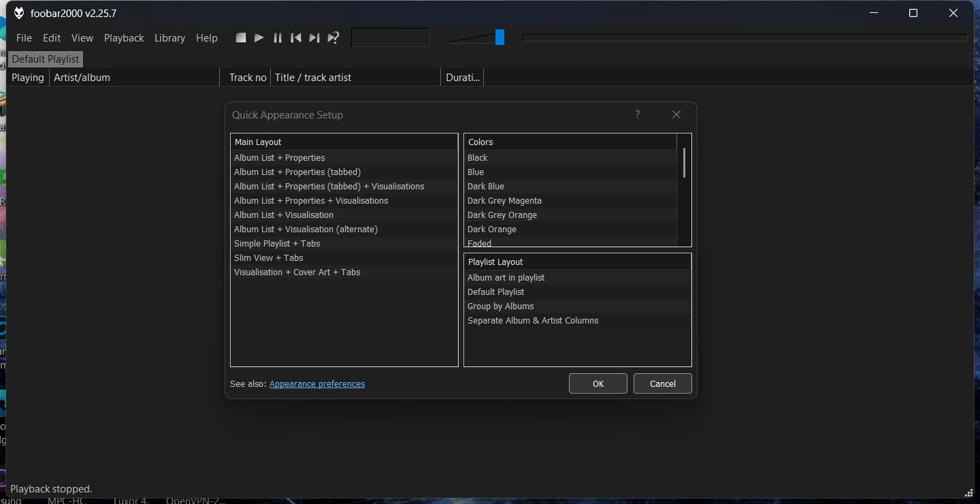Select 'Simple Playlist + Tabs' layout
This screenshot has width=980, height=504.
pos(344,244)
